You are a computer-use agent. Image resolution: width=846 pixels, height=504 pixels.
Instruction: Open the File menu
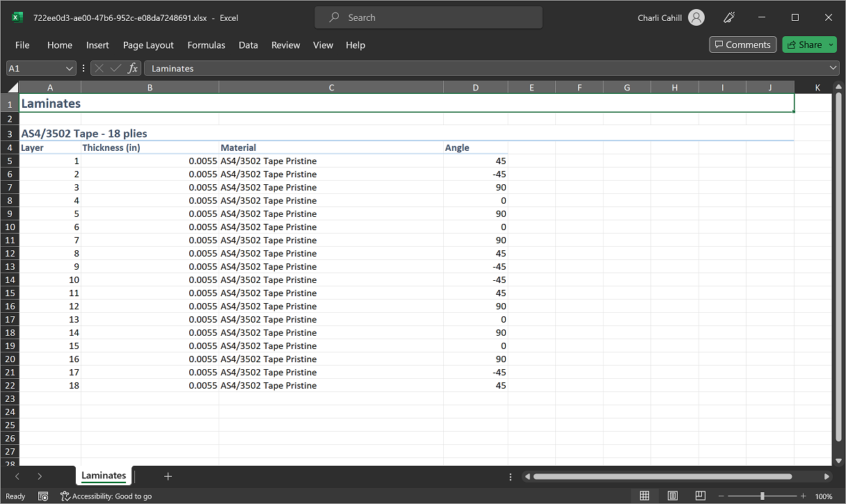click(22, 44)
